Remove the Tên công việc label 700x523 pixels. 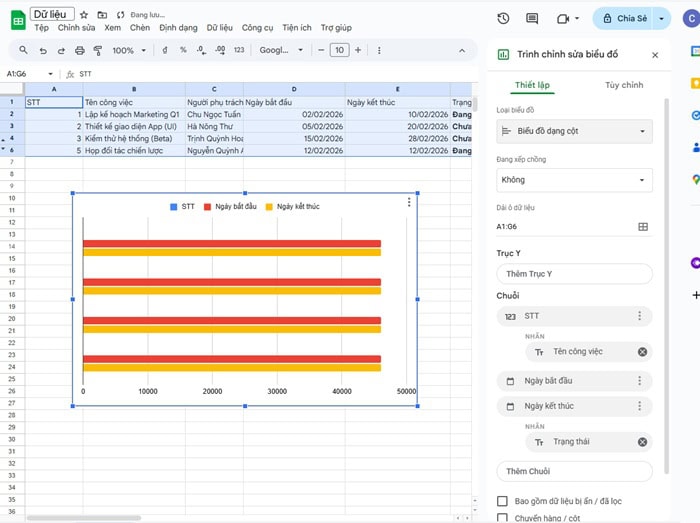coord(642,352)
